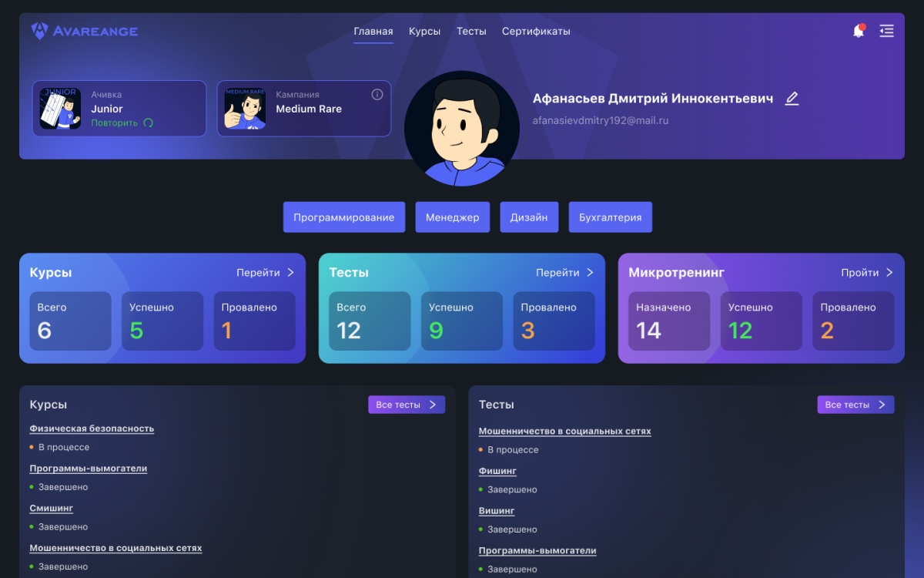Open the Перейти arrow on Курсы card
The width and height of the screenshot is (924, 578).
tap(266, 272)
